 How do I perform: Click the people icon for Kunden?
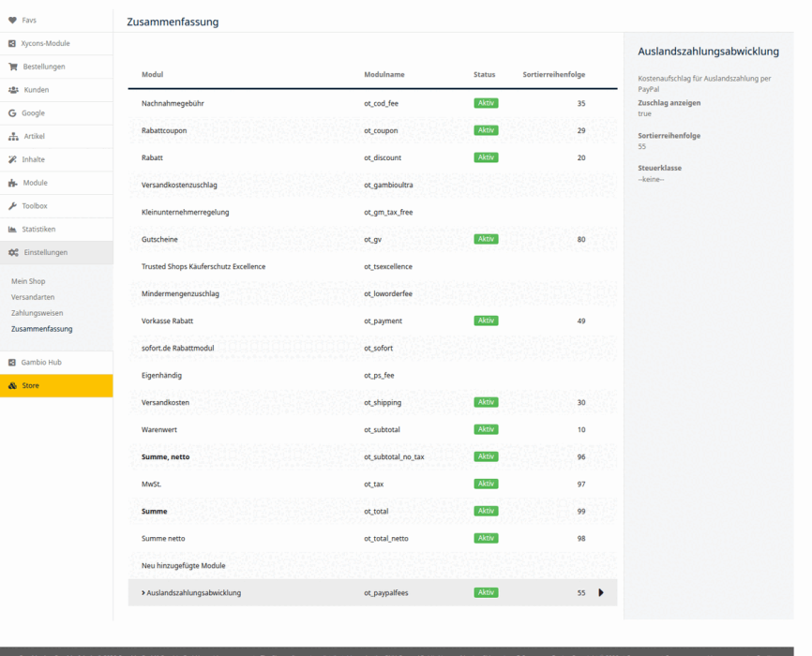coord(13,90)
